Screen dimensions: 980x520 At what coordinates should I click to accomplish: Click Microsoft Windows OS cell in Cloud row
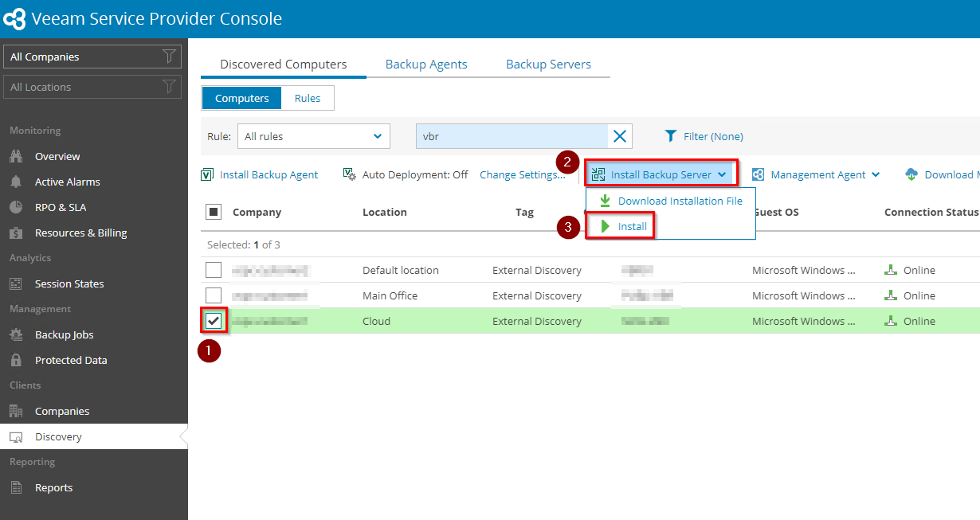point(804,321)
